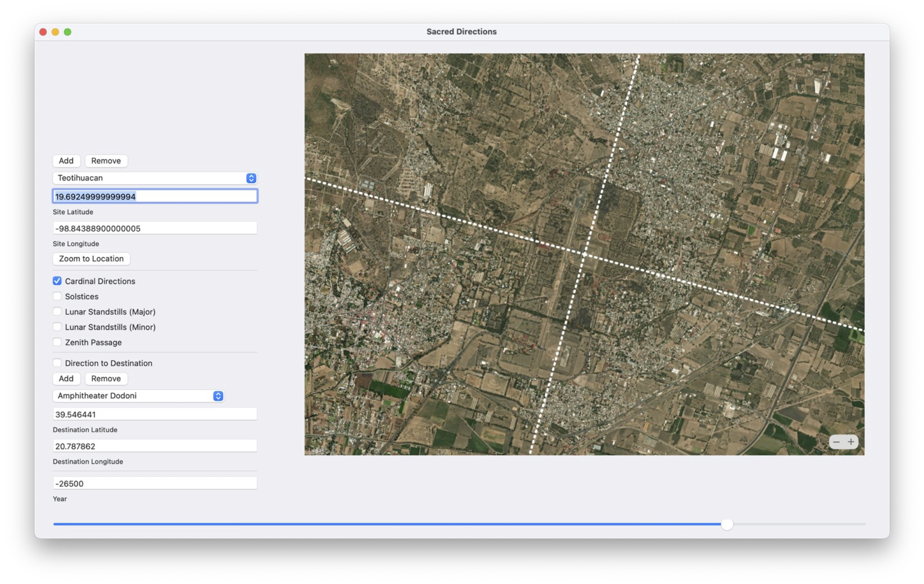Open the Teotihuacan site dropdown
924x584 pixels.
(x=155, y=178)
